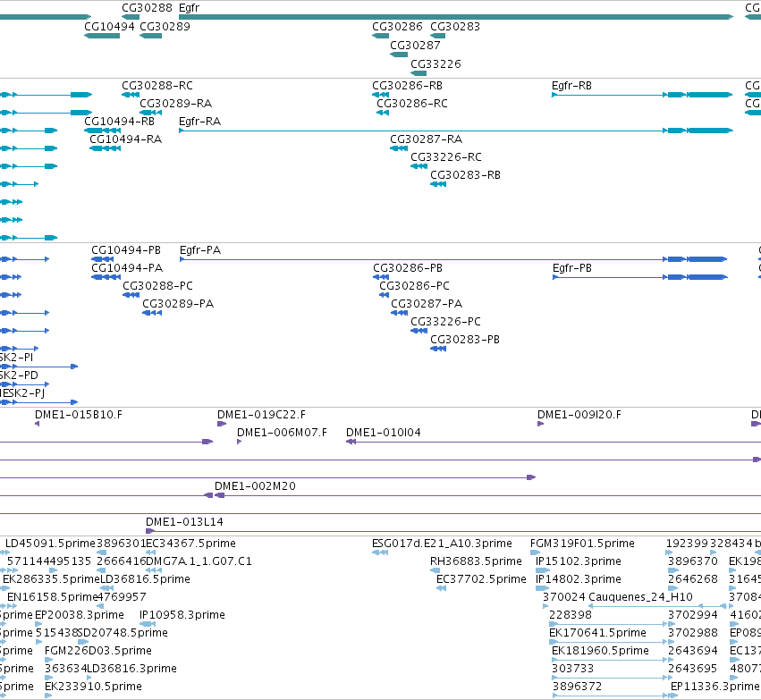Screen dimensions: 761x700
Task: Click the IP10958.3prime EST label
Action: (x=182, y=616)
